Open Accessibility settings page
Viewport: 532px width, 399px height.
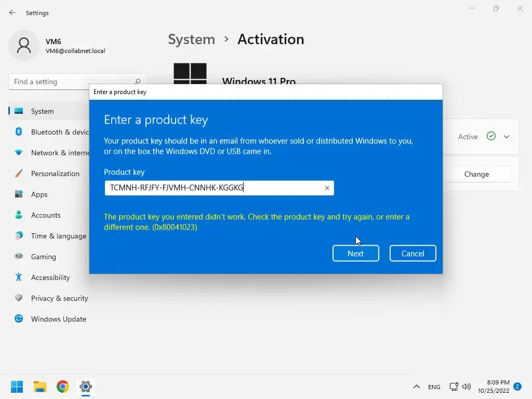[x=49, y=277]
